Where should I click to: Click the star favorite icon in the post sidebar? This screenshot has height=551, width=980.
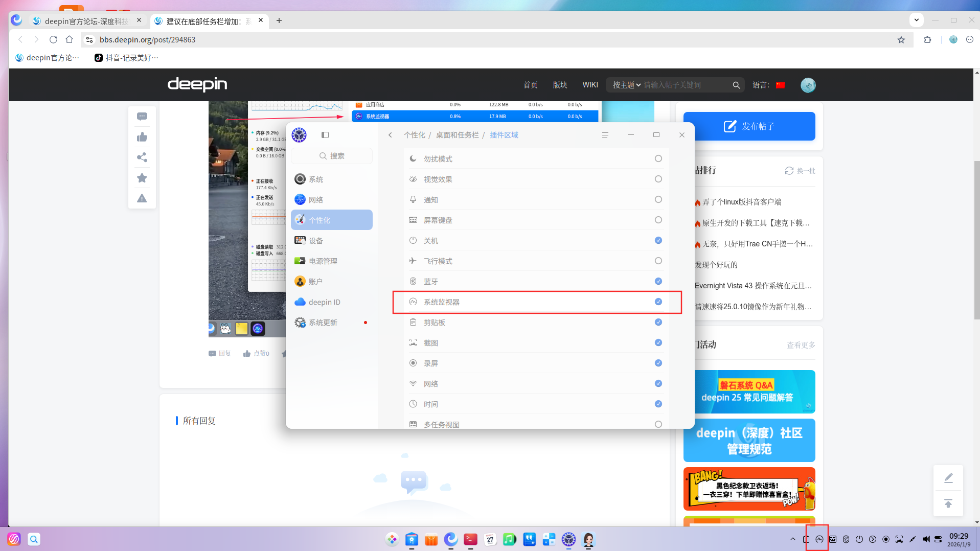[142, 178]
